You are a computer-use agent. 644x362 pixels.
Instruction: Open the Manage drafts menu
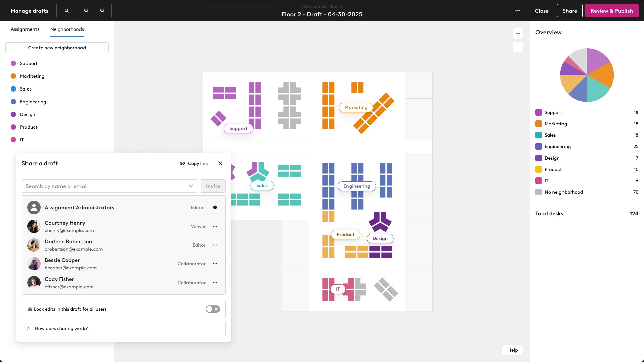[x=30, y=11]
